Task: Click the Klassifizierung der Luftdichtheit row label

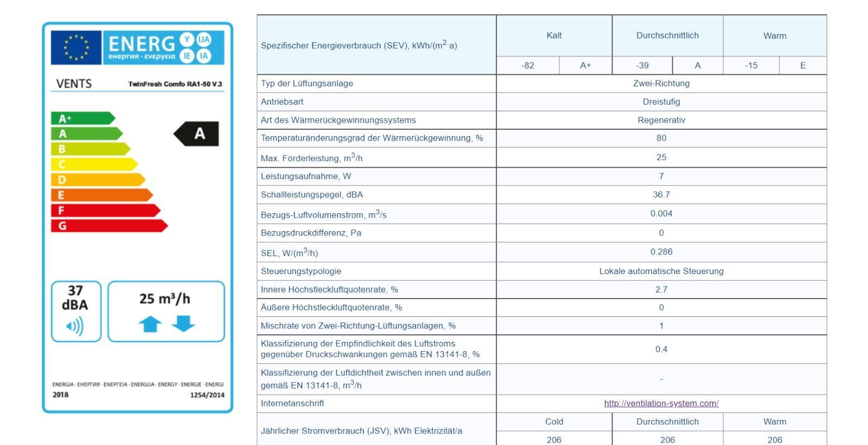Action: click(x=375, y=379)
